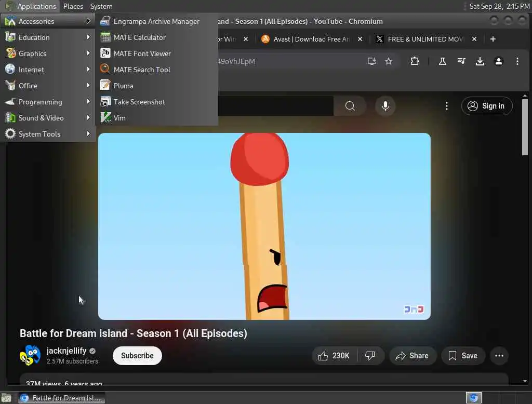Viewport: 532px width, 404px height.
Task: Click the magnifier icon for Search Tool
Action: pos(105,69)
